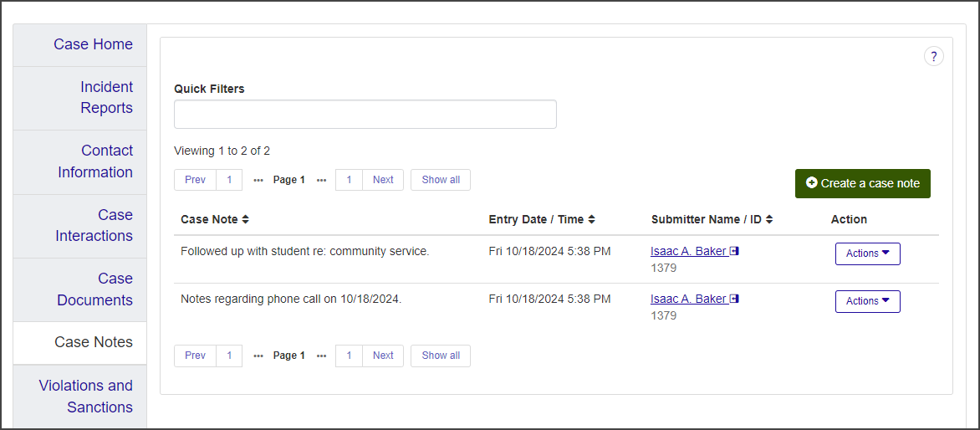Sort by Case Note column arrows
This screenshot has height=430, width=980.
point(245,219)
